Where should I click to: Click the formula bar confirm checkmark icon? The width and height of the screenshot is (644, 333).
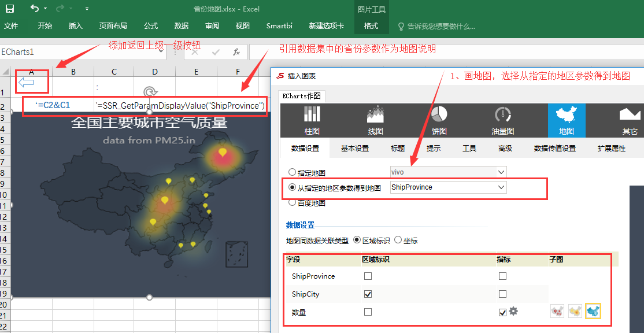pos(216,52)
